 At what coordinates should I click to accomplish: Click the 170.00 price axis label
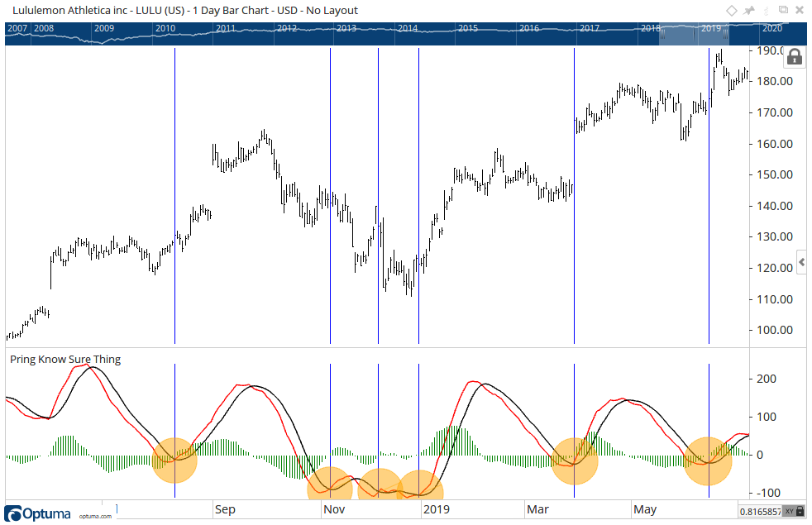(775, 112)
